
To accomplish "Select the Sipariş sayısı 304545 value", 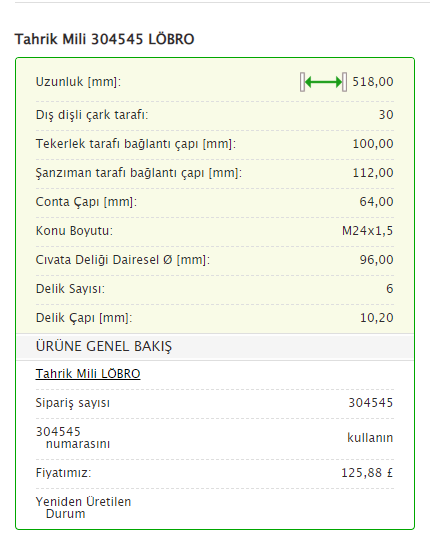I will 371,403.
